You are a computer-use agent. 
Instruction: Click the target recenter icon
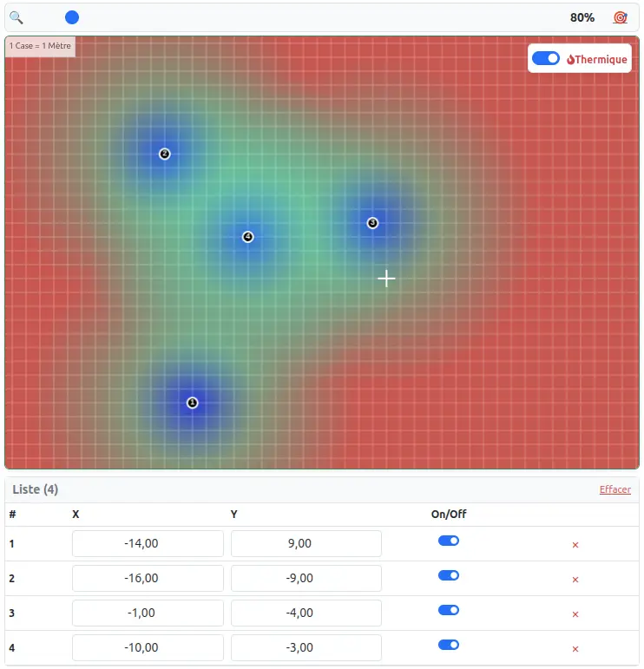[620, 17]
